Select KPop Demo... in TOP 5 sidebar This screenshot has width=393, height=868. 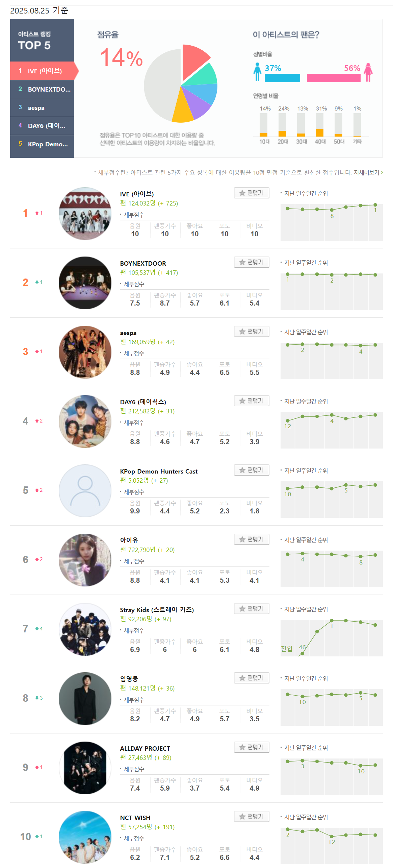42,144
